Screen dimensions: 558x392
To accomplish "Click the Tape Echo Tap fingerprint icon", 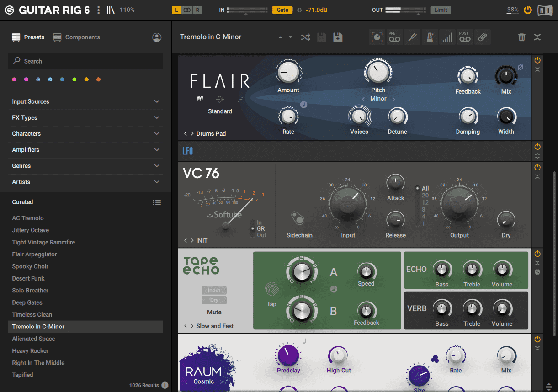I will 271,289.
